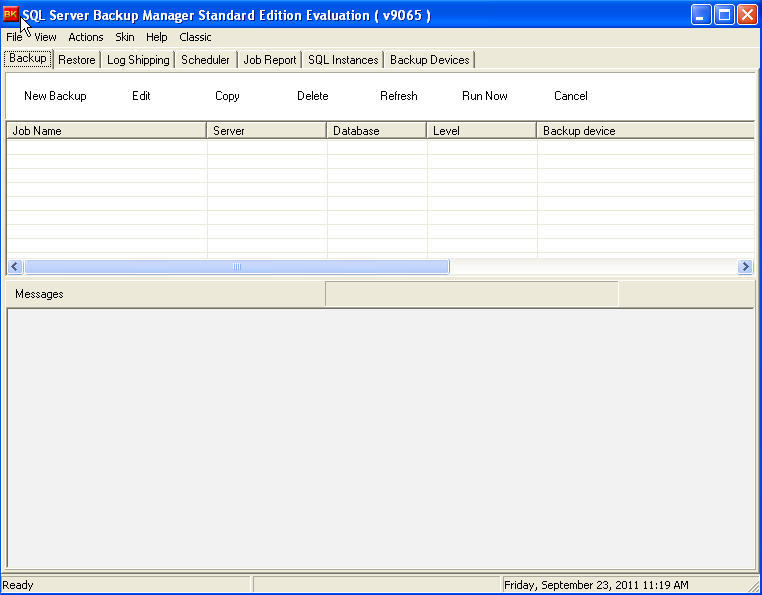Click the horizontal scrollbar right arrow

click(745, 266)
